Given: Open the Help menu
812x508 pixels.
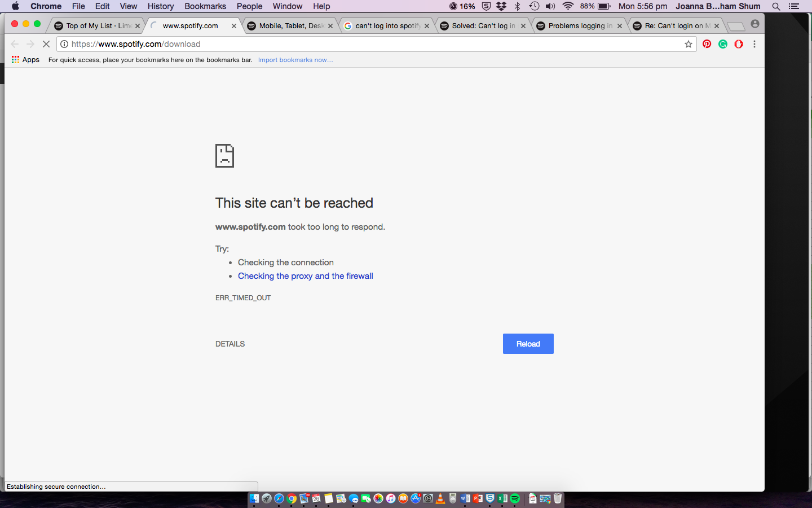Looking at the screenshot, I should click(321, 6).
